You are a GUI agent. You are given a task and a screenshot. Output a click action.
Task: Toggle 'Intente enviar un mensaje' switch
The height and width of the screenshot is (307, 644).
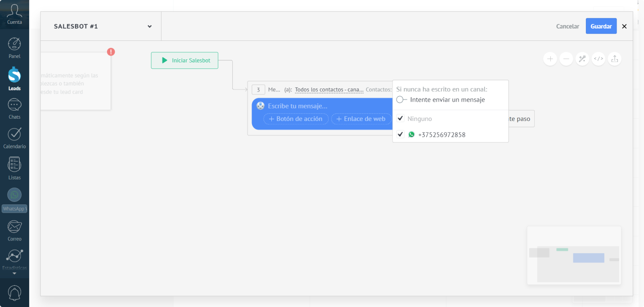pos(401,100)
